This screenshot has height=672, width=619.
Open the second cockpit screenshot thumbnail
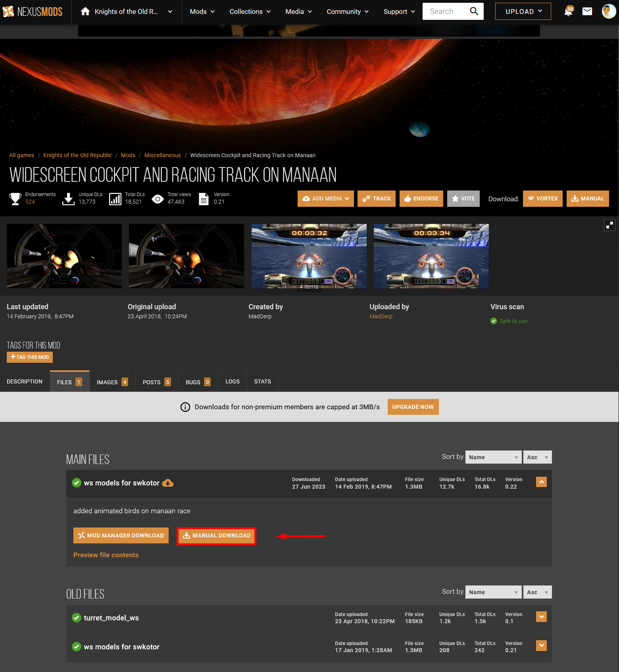186,256
